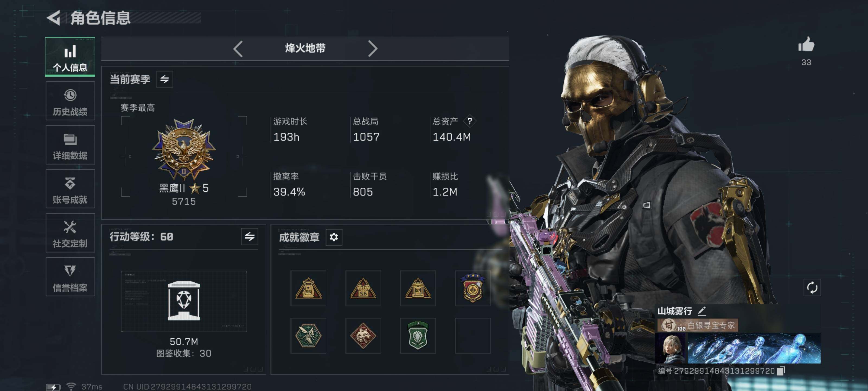
Task: Open the 详细数据 tab
Action: coord(70,145)
